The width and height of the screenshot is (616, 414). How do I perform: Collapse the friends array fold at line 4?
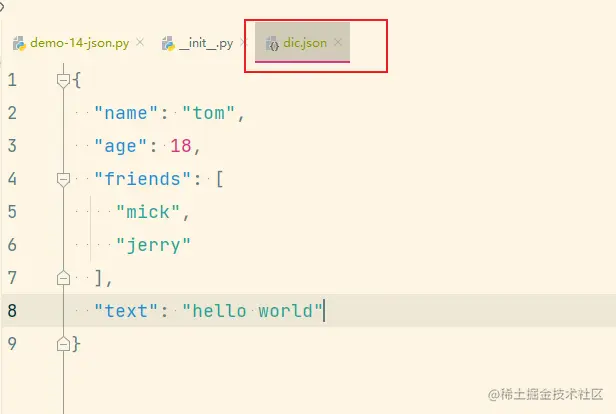pyautogui.click(x=63, y=180)
